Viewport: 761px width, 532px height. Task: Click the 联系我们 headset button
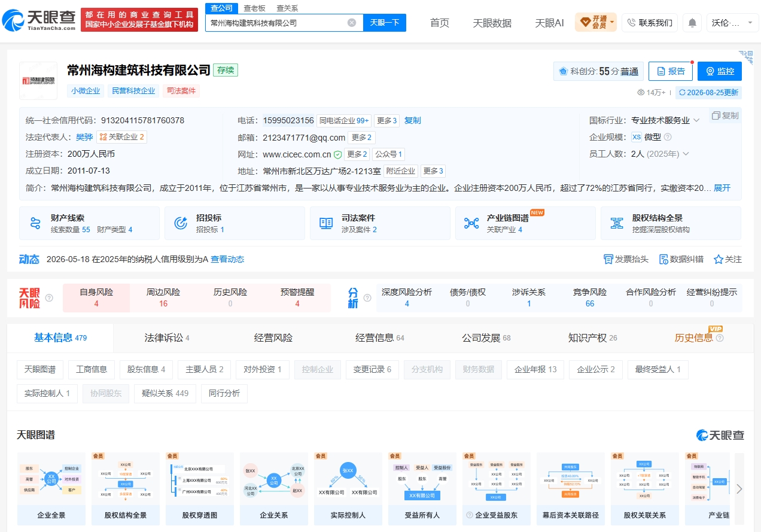650,23
